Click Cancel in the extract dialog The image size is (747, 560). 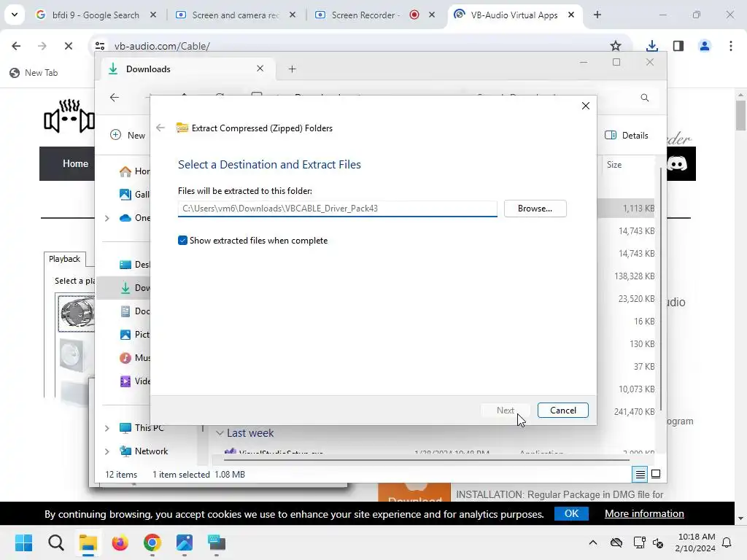tap(562, 411)
